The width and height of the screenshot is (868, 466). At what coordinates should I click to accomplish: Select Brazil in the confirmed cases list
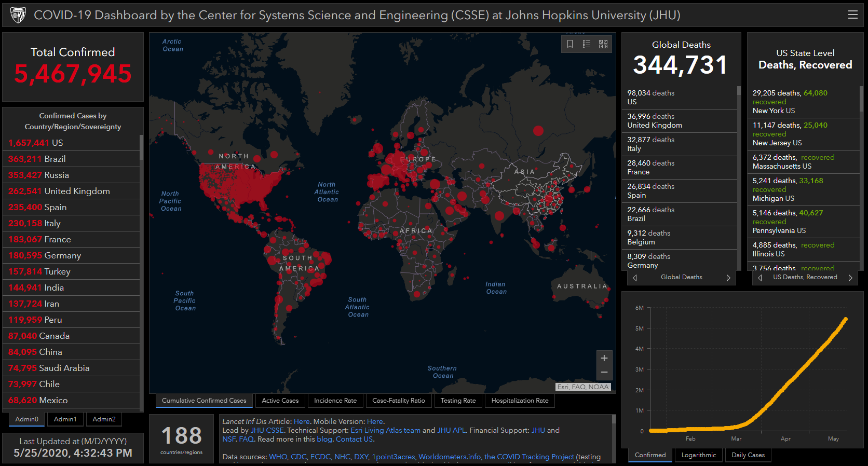tap(55, 159)
